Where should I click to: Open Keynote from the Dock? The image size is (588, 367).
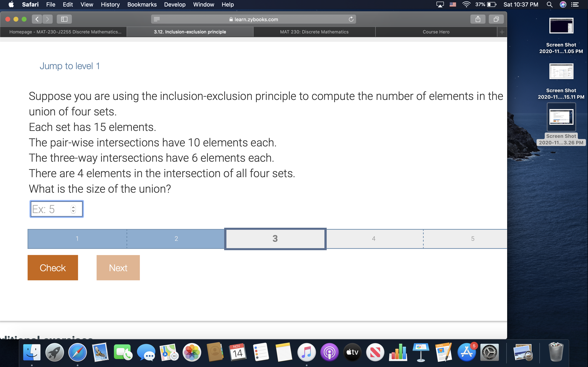click(x=421, y=352)
